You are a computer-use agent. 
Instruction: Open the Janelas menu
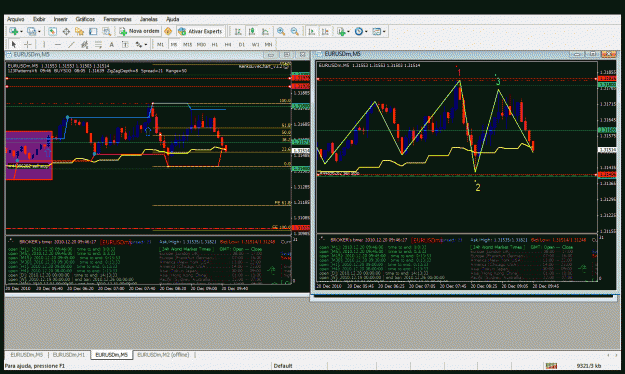(x=149, y=19)
